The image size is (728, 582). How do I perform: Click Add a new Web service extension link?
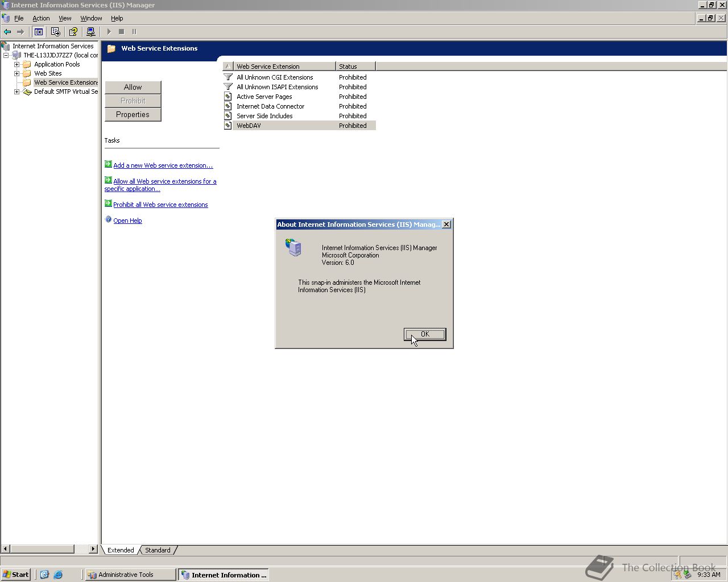[x=163, y=165]
